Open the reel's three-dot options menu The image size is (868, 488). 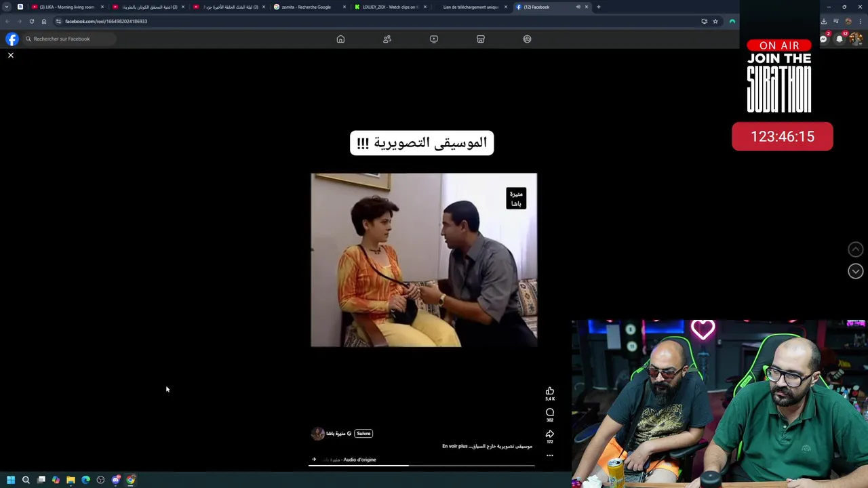(x=550, y=455)
